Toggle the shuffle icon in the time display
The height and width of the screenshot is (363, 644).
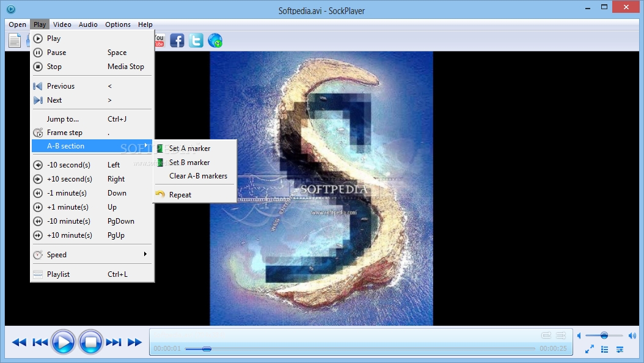click(561, 335)
